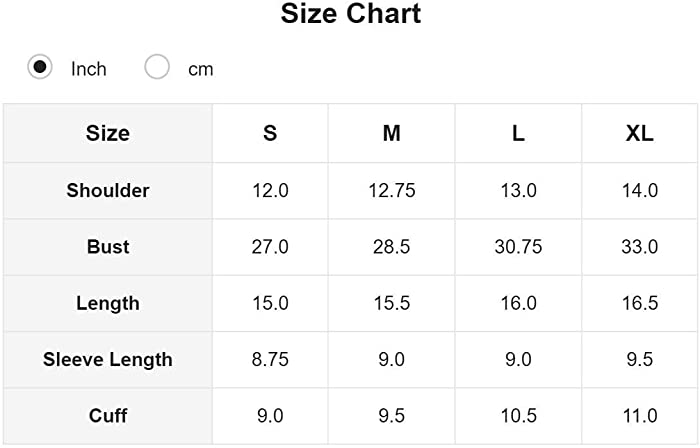Select the Inch radio button

click(40, 67)
